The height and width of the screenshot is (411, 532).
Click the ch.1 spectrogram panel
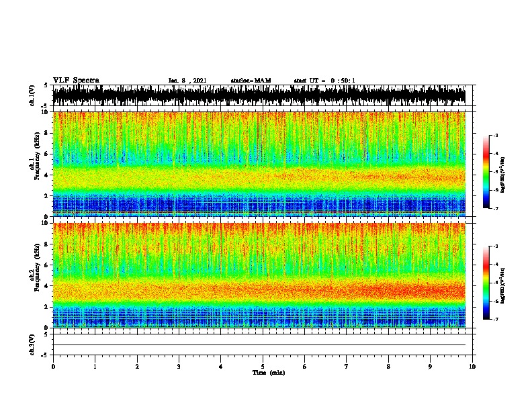tap(259, 164)
